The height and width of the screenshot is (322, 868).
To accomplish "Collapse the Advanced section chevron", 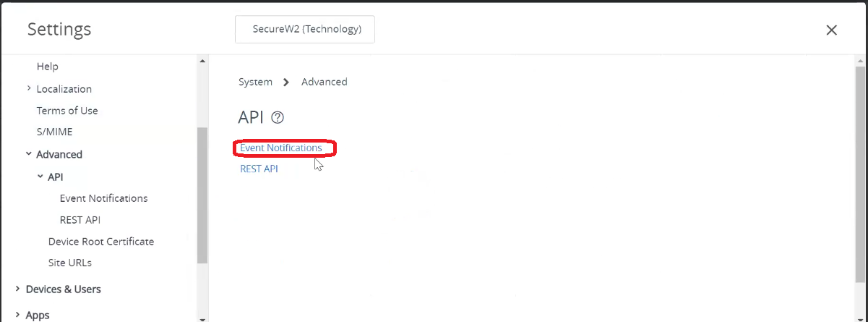I will coord(29,154).
